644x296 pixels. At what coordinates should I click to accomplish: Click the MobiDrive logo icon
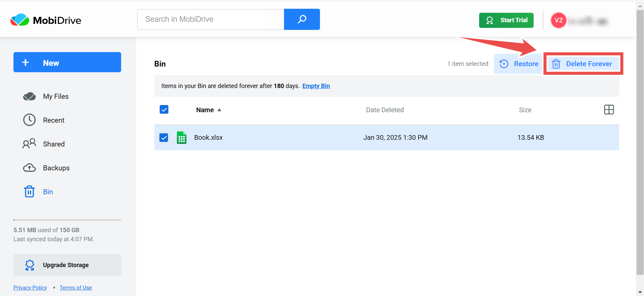coord(20,20)
